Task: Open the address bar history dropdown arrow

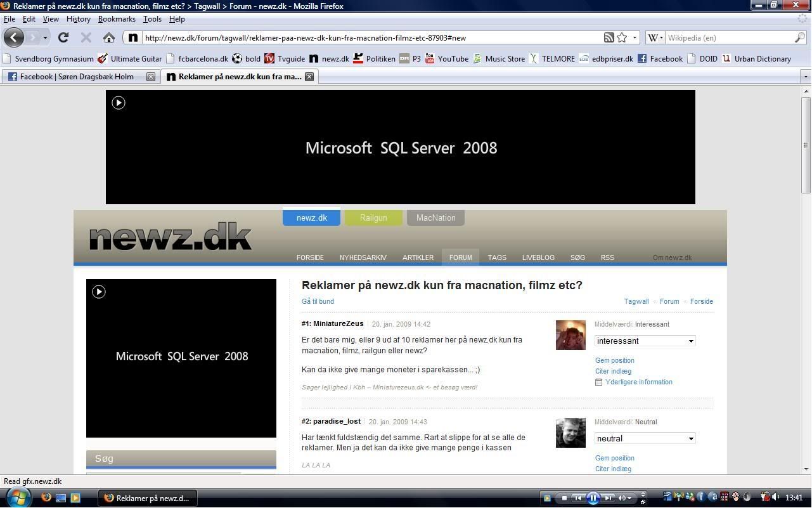Action: point(635,37)
